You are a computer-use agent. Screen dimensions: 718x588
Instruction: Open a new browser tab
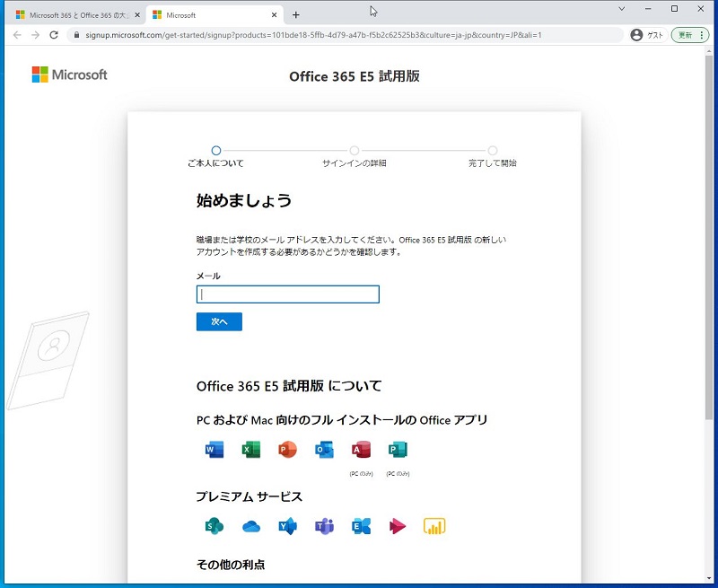[x=296, y=15]
